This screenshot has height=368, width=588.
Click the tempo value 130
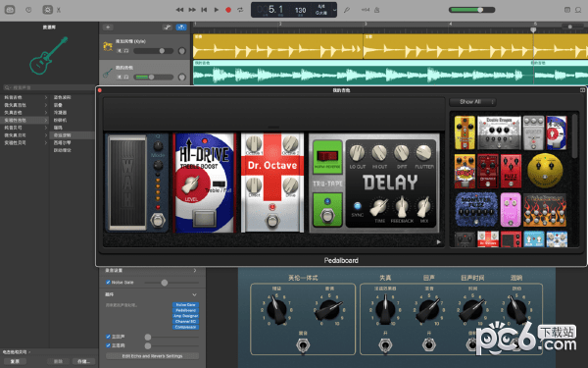301,10
